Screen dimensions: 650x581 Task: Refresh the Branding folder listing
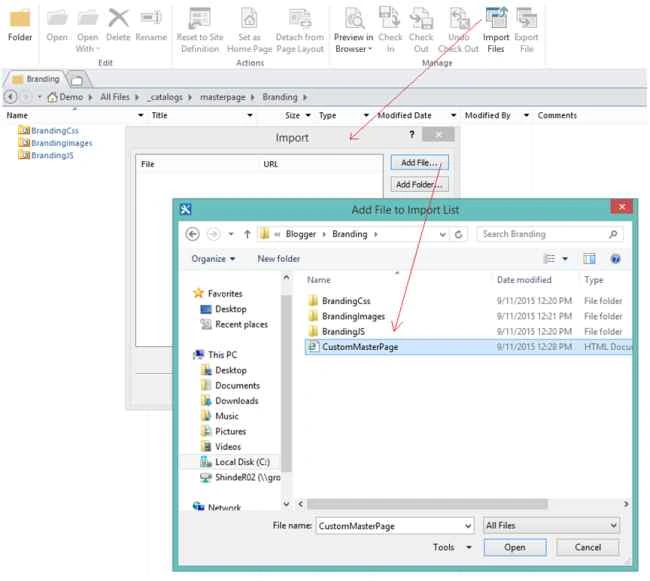458,235
